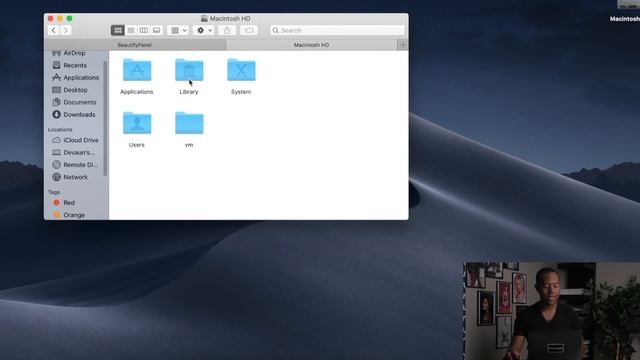Open the gear action menu
The width and height of the screenshot is (640, 360).
pyautogui.click(x=204, y=30)
